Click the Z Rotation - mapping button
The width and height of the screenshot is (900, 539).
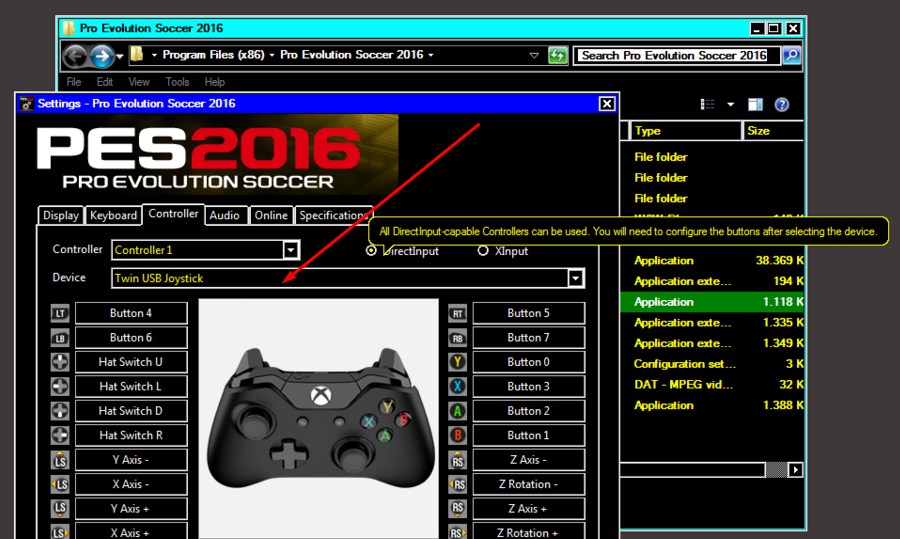529,484
